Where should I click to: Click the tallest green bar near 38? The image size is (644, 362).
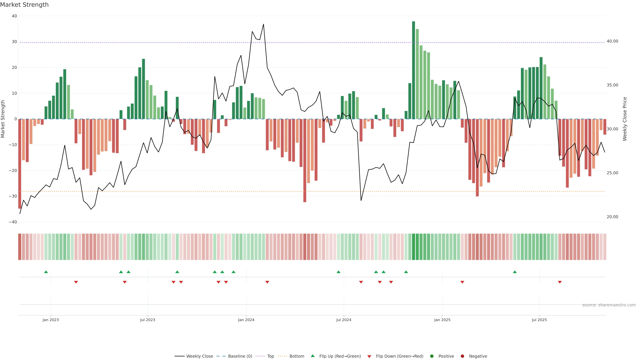[x=414, y=70]
